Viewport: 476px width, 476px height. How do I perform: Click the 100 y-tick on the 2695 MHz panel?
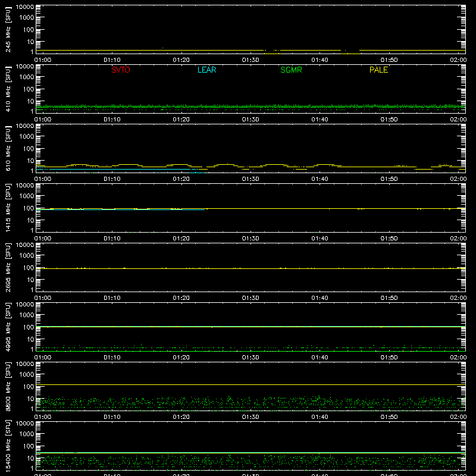29,267
